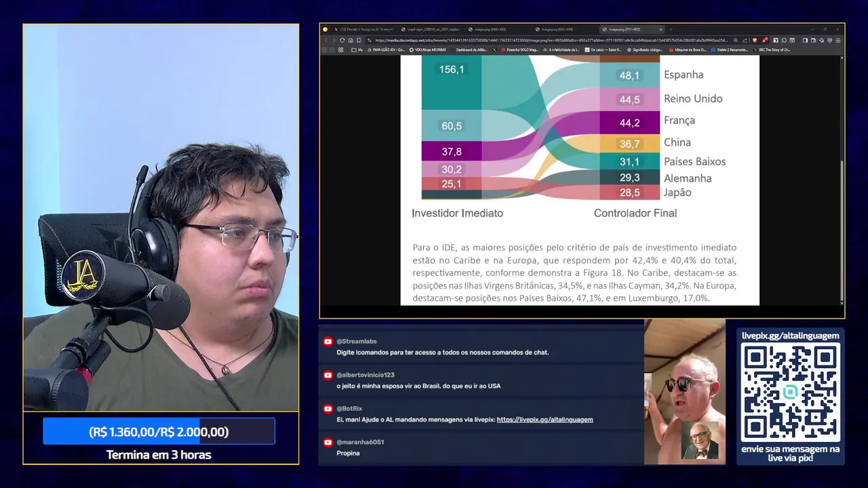Click the Controlador Final label
868x488 pixels.
pyautogui.click(x=635, y=213)
